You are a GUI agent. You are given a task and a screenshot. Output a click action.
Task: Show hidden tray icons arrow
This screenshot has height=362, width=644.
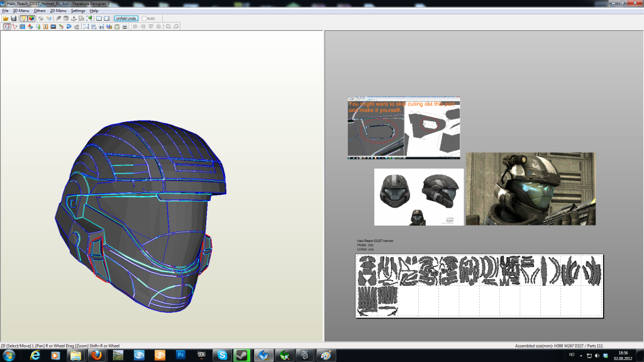click(x=580, y=356)
